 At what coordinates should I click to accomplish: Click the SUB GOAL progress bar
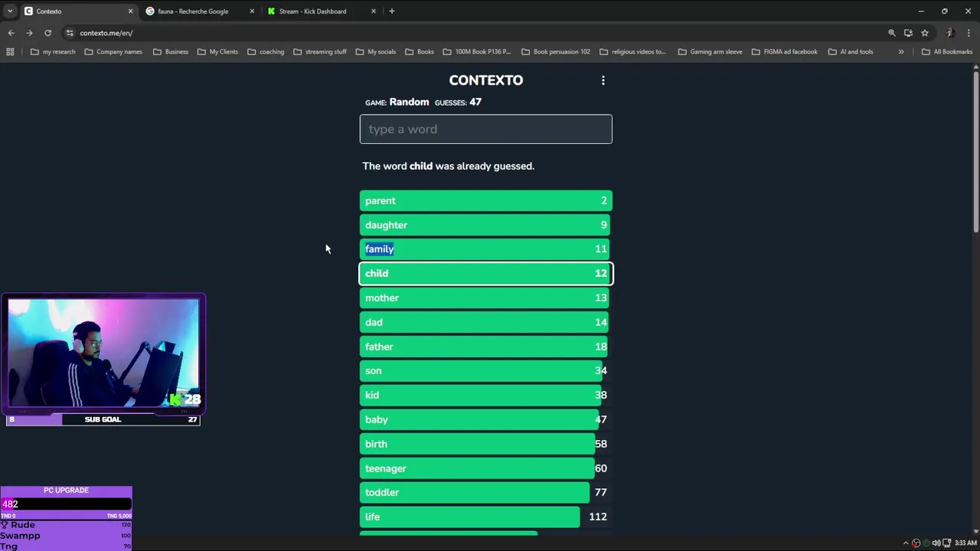[103, 419]
